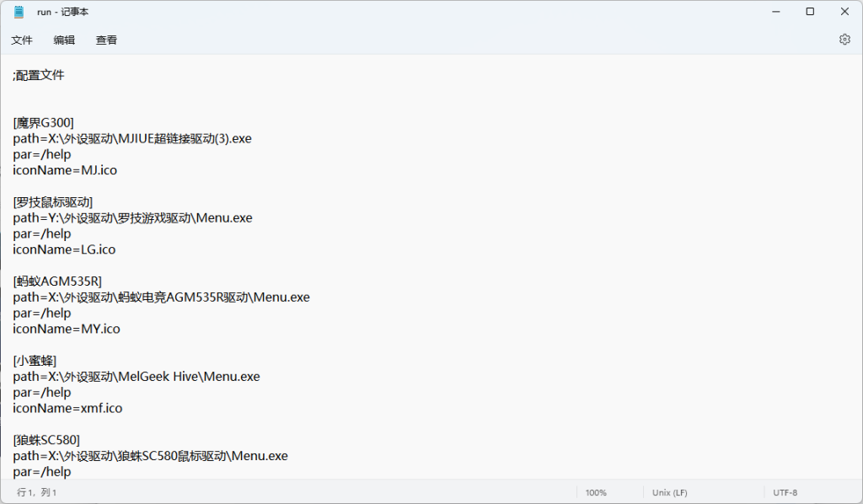
Task: Click the iconName=MJ.ico line
Action: [x=65, y=170]
